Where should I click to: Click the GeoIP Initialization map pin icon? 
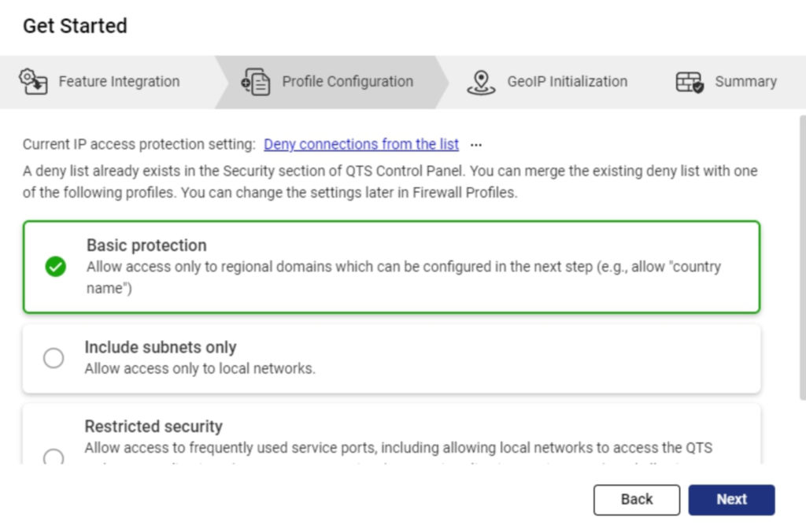point(480,82)
